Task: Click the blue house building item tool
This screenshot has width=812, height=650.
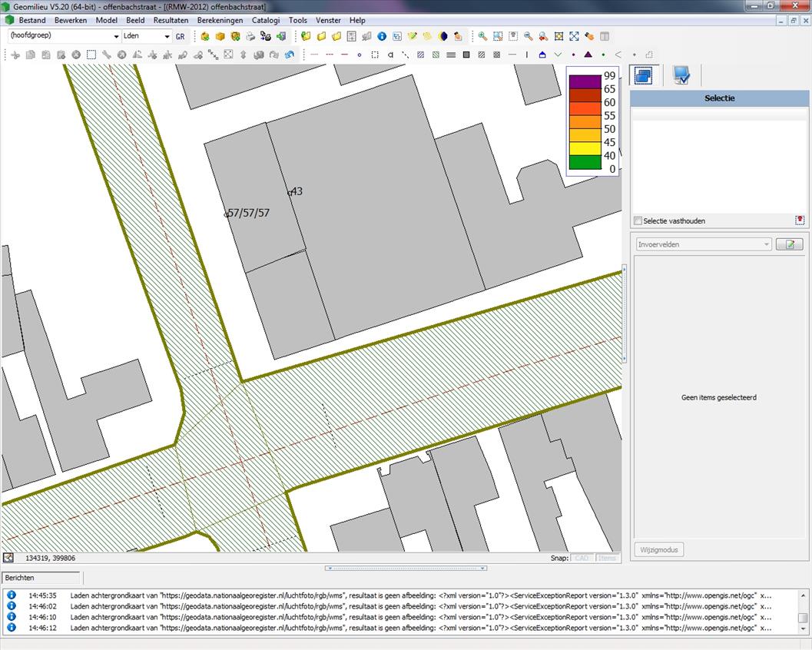Action: click(x=542, y=55)
